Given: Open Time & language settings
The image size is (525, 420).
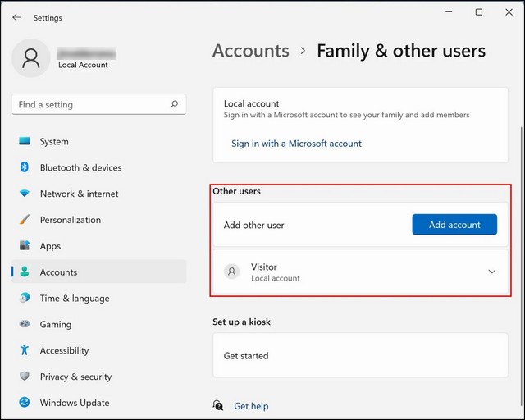Looking at the screenshot, I should pyautogui.click(x=98, y=298).
